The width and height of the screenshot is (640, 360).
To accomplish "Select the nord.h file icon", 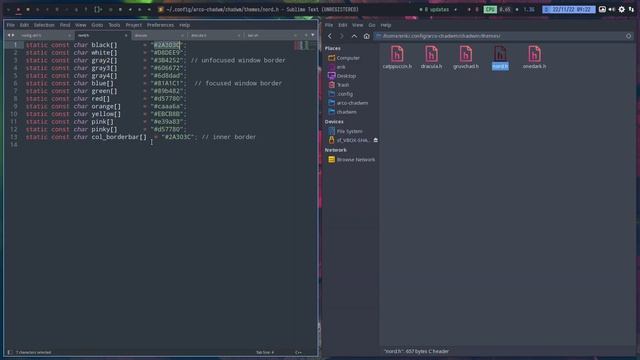I will tap(500, 54).
